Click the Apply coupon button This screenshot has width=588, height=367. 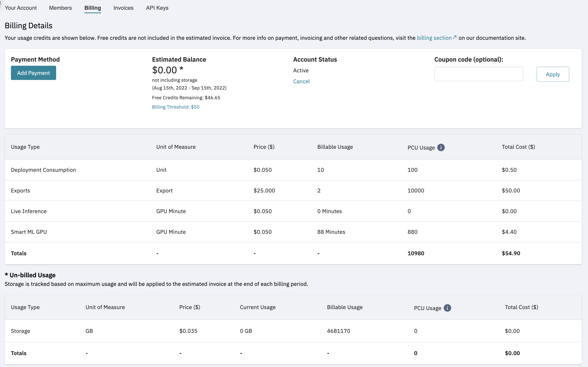(x=553, y=74)
